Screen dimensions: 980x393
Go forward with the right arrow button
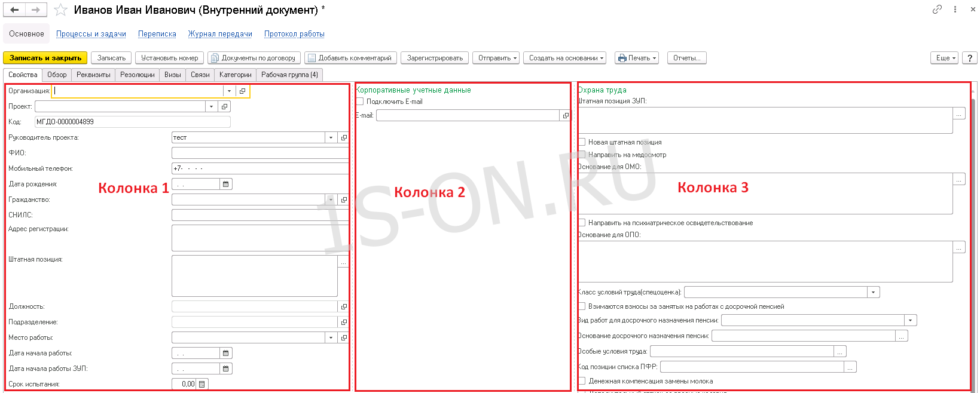(x=36, y=10)
